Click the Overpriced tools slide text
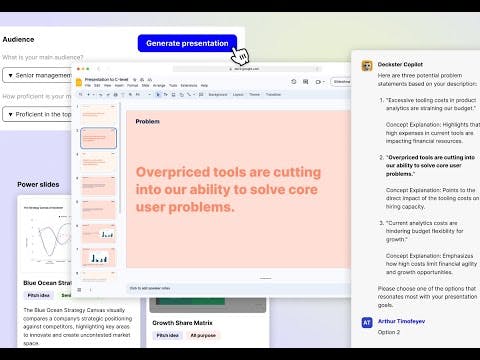This screenshot has height=360, width=480. (228, 189)
